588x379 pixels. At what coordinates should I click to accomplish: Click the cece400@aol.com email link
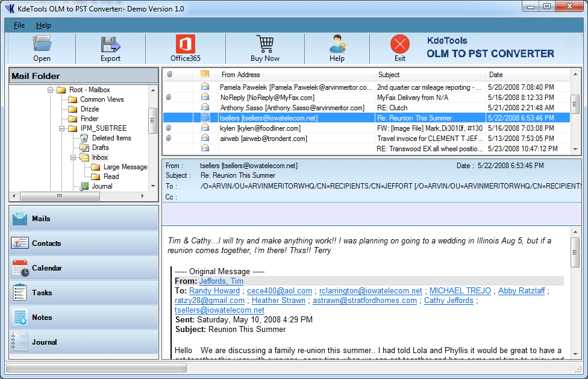pyautogui.click(x=280, y=291)
